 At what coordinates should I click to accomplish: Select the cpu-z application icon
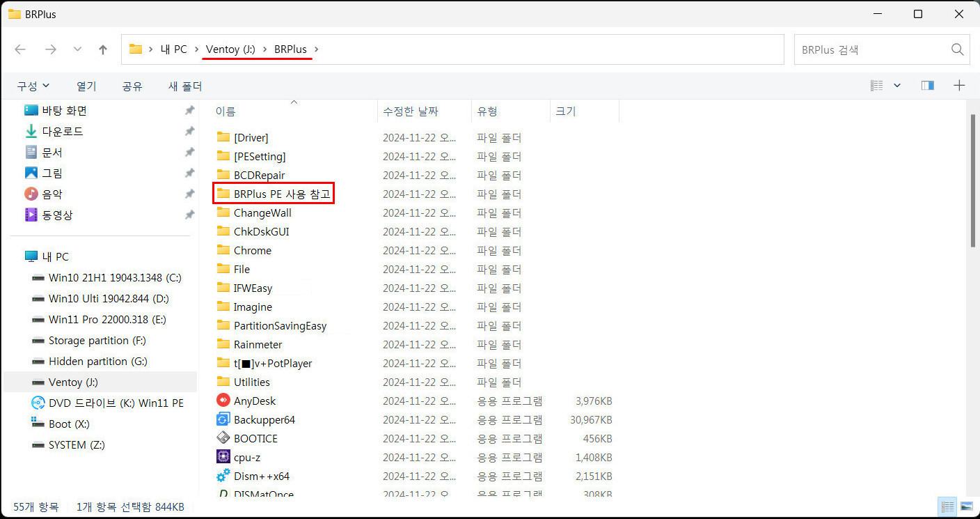[x=223, y=457]
